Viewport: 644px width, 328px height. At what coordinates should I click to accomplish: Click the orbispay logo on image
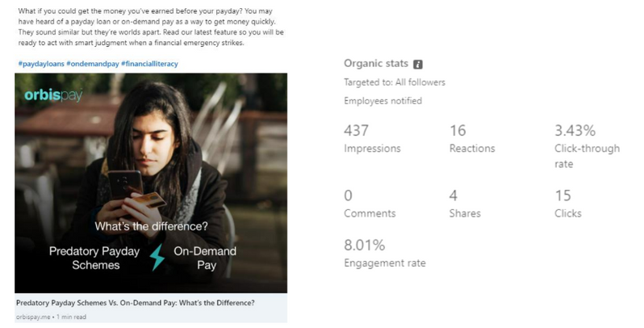point(53,95)
